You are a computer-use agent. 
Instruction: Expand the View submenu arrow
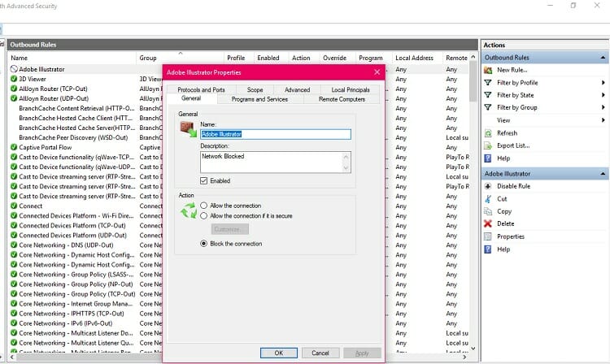coord(603,120)
